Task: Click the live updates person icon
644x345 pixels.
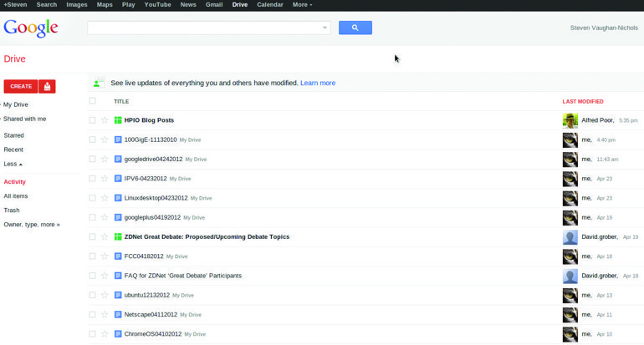Action: [98, 83]
